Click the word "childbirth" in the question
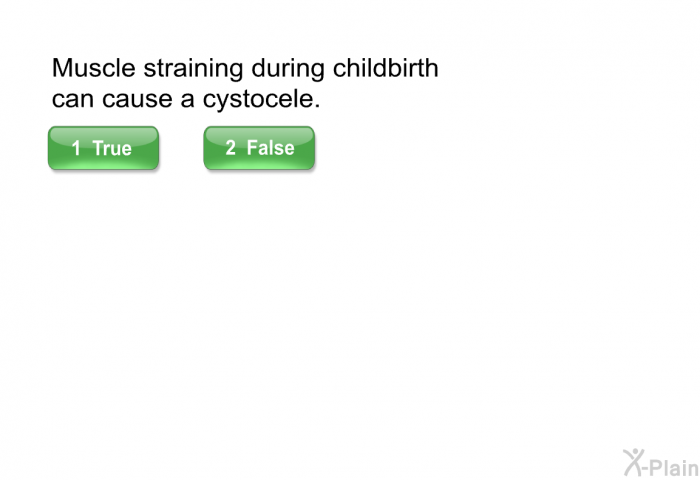The height and width of the screenshot is (480, 700). pos(386,68)
